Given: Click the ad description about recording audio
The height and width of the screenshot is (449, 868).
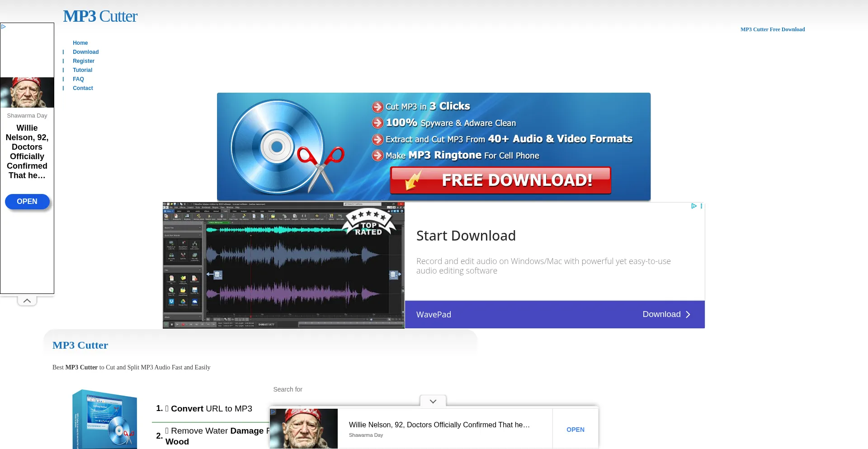Looking at the screenshot, I should click(543, 266).
